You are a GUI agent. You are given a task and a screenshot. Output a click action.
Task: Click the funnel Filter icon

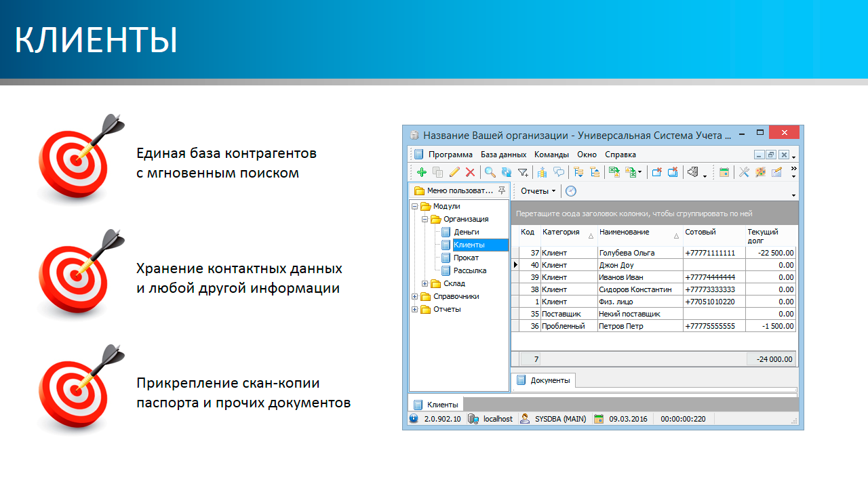click(523, 172)
